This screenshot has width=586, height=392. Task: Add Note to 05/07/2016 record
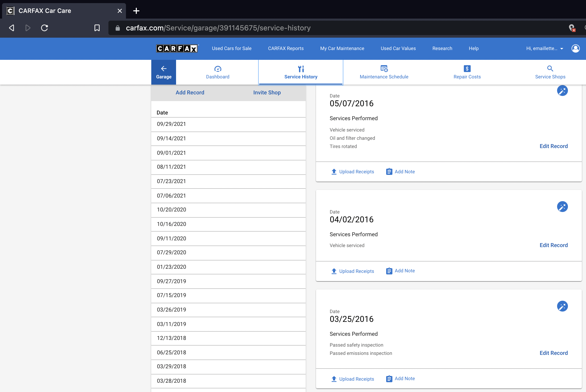400,172
